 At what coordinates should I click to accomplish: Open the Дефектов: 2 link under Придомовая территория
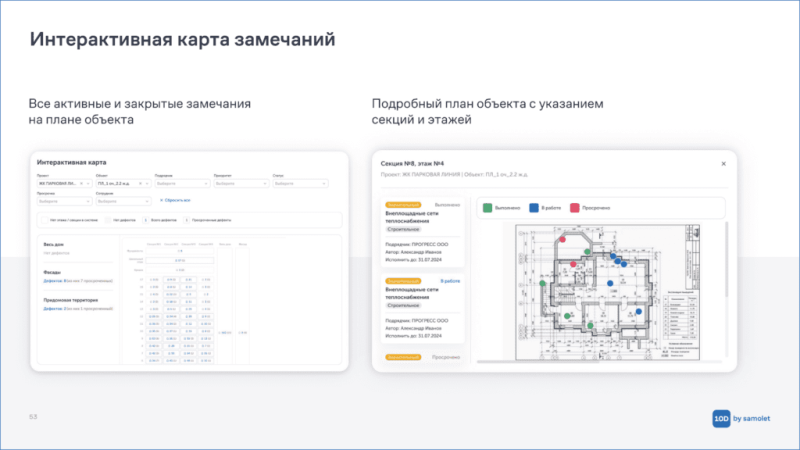click(x=55, y=309)
